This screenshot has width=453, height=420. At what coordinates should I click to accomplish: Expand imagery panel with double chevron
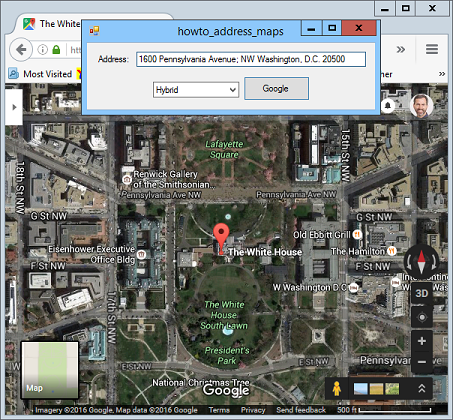tap(422, 388)
